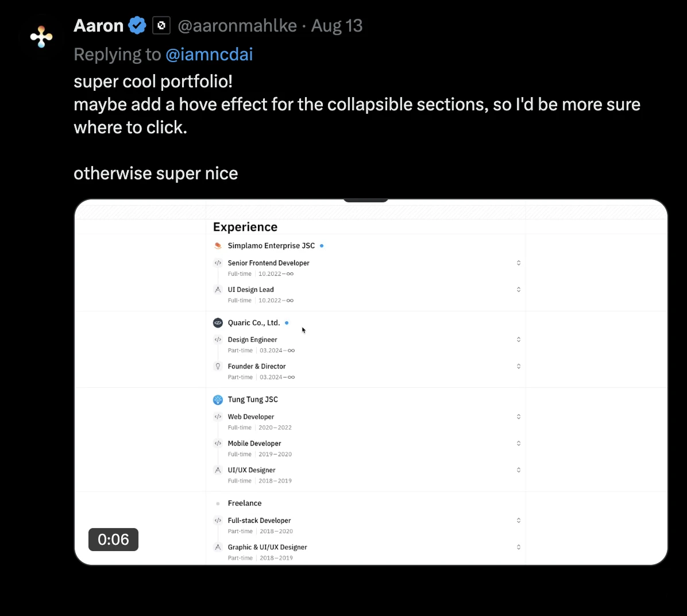Click the lightbulb icon beside Founder & Director
The width and height of the screenshot is (687, 616).
tap(218, 367)
